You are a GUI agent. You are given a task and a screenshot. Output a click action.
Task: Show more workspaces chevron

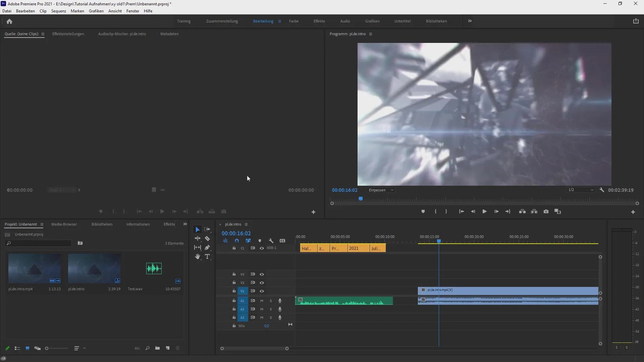(x=470, y=21)
